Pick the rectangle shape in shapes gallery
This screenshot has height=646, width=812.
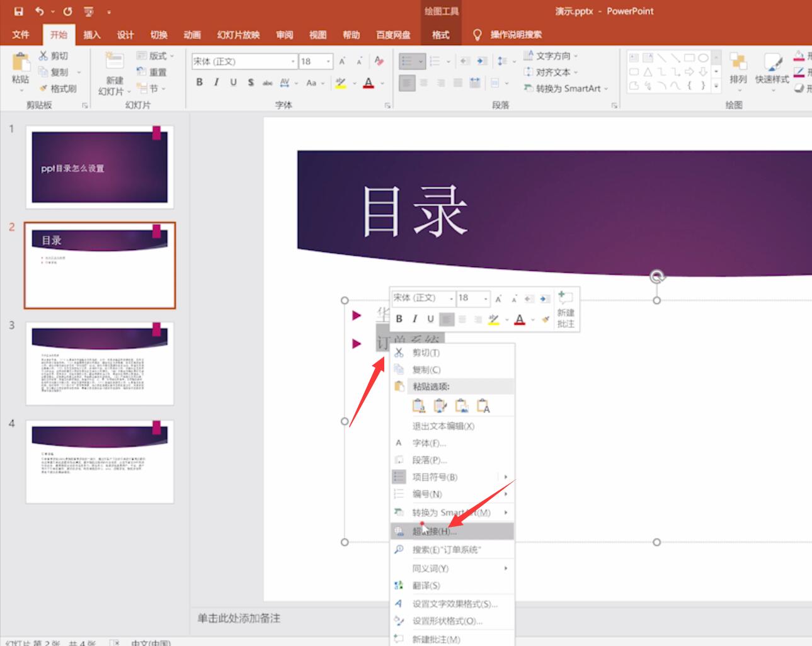click(689, 58)
